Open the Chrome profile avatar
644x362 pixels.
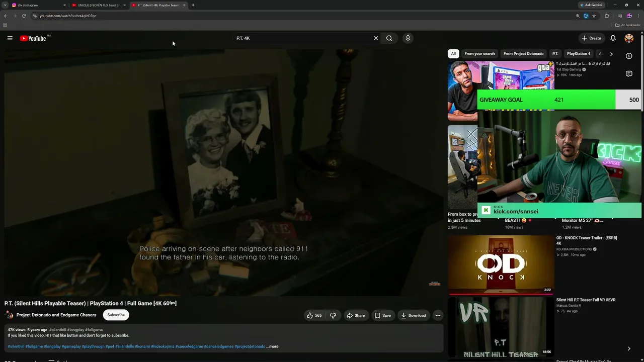click(629, 16)
